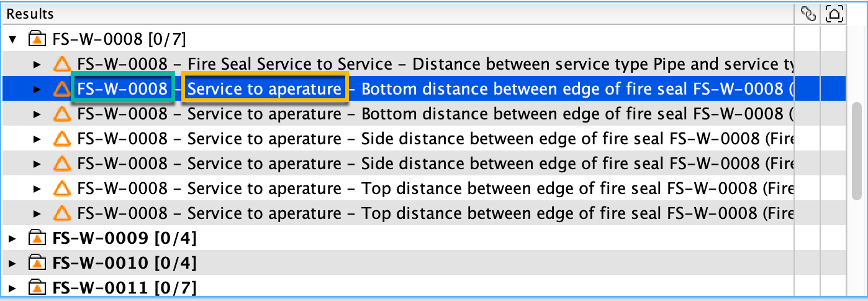Click warning triangle of highlighted Bottom distance row
The width and height of the screenshot is (868, 301).
(61, 89)
